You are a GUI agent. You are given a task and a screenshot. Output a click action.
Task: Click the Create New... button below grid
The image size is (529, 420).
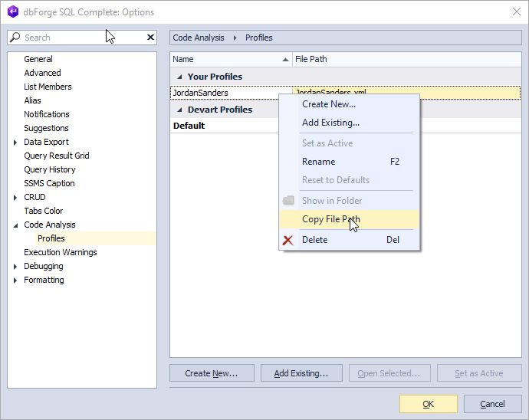point(212,373)
